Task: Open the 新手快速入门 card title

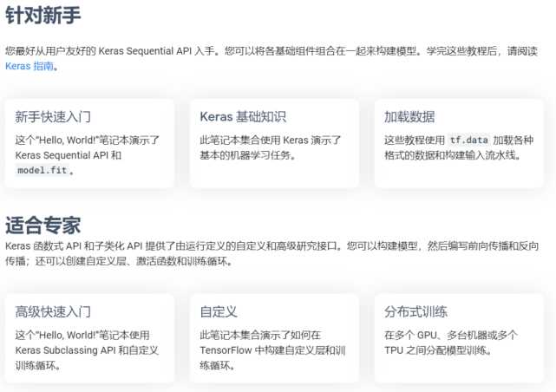Action: pyautogui.click(x=53, y=116)
